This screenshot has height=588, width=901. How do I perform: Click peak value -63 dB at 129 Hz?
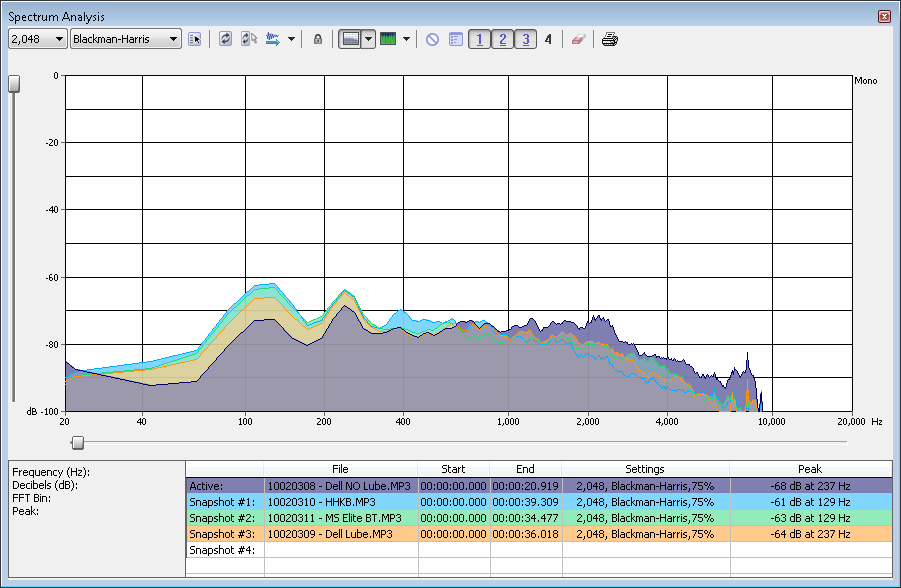810,518
